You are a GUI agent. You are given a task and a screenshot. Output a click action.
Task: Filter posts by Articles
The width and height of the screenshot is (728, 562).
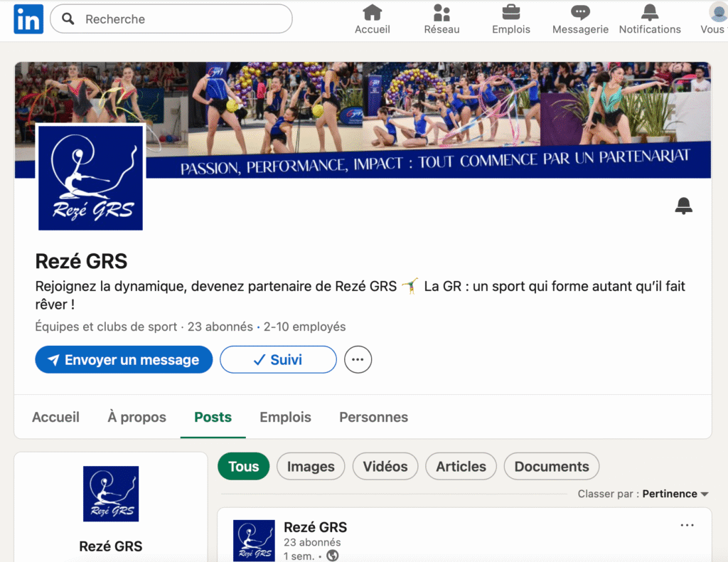point(461,467)
